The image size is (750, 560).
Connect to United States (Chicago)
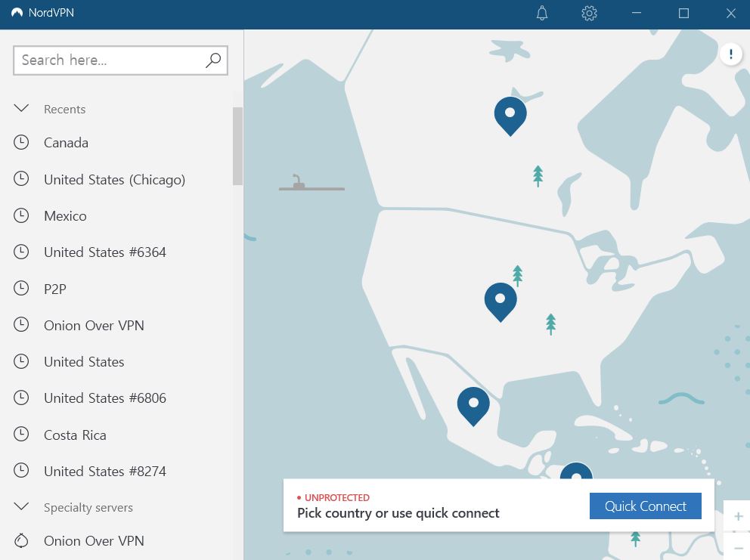click(x=114, y=179)
